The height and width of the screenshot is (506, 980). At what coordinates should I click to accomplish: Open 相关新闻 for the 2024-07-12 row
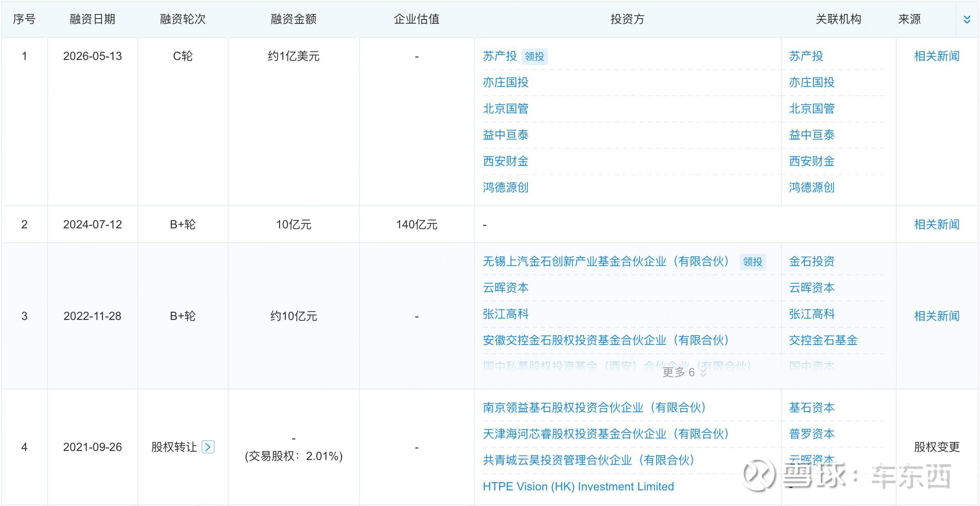[937, 225]
